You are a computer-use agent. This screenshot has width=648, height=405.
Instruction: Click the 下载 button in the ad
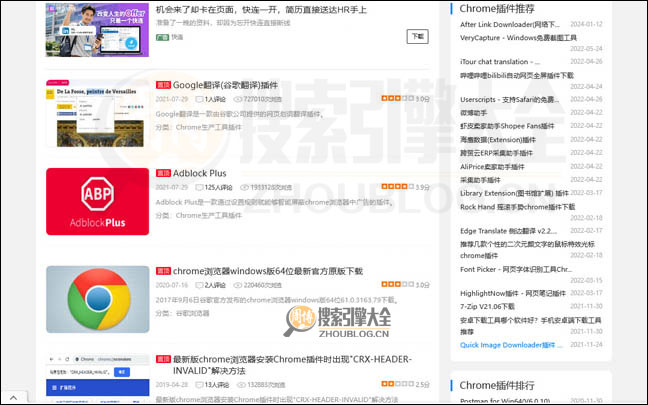coord(417,36)
